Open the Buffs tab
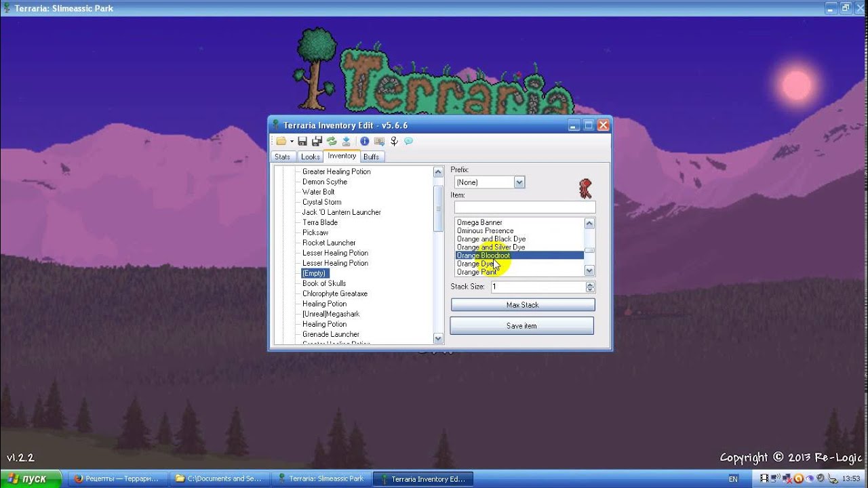 coord(372,157)
